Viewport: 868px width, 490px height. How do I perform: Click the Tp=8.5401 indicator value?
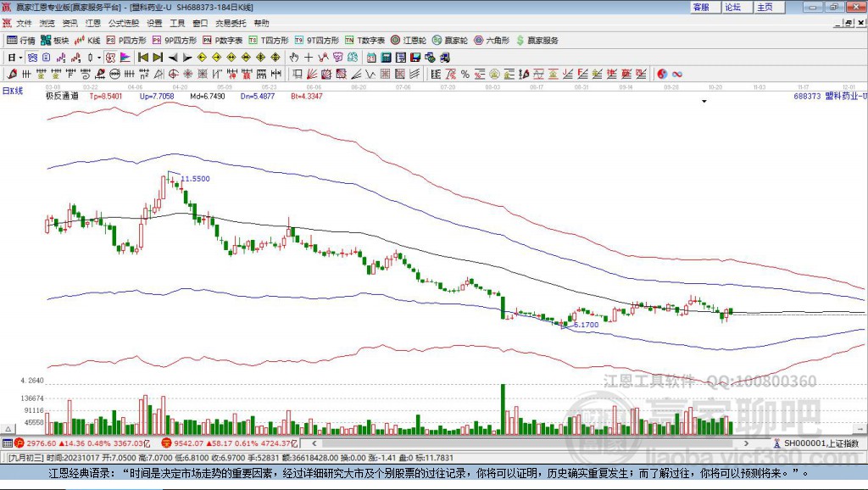(106, 97)
